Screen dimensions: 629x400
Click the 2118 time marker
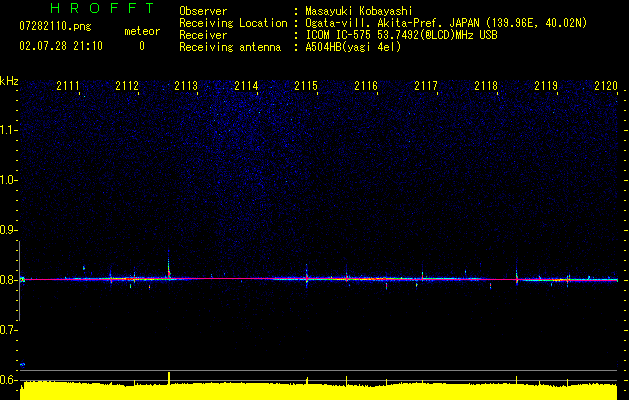click(486, 86)
